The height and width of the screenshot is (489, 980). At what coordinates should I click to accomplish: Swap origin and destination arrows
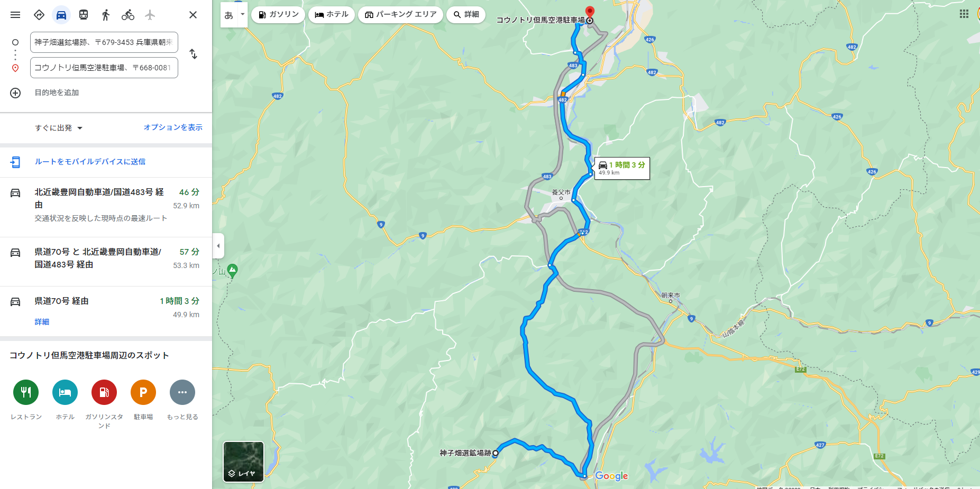194,54
